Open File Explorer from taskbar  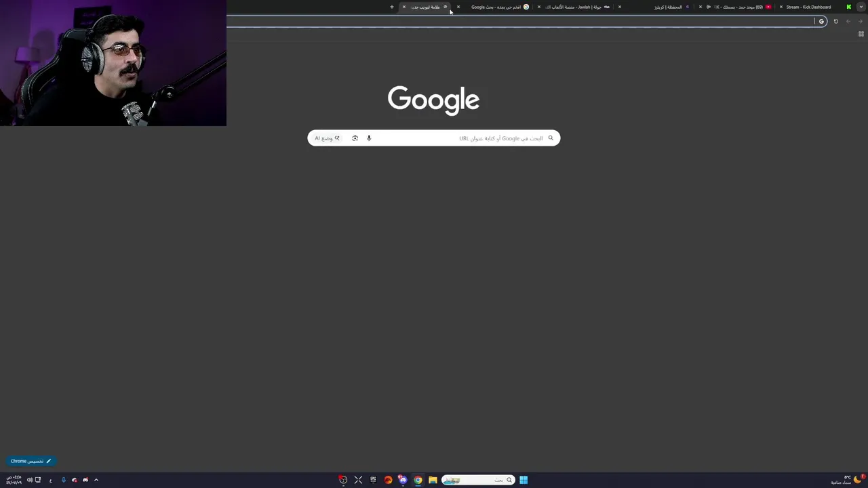coord(433,480)
